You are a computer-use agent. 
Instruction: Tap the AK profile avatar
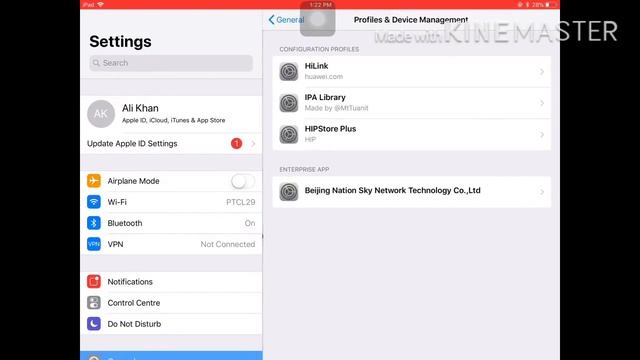[101, 114]
